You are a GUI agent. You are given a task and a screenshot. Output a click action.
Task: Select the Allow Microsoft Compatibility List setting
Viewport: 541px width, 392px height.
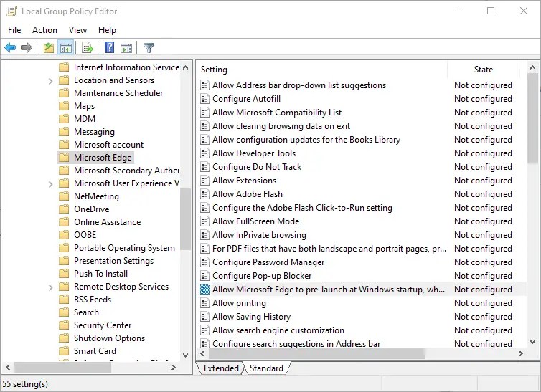[277, 113]
